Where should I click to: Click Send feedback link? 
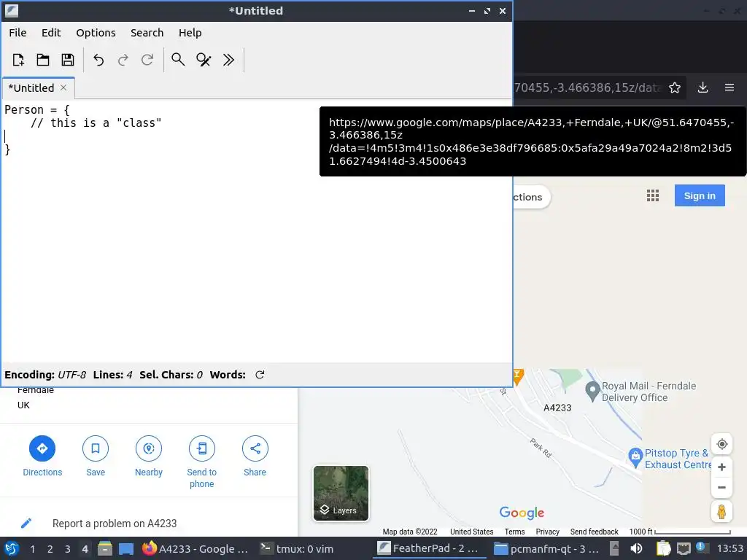[x=594, y=532]
